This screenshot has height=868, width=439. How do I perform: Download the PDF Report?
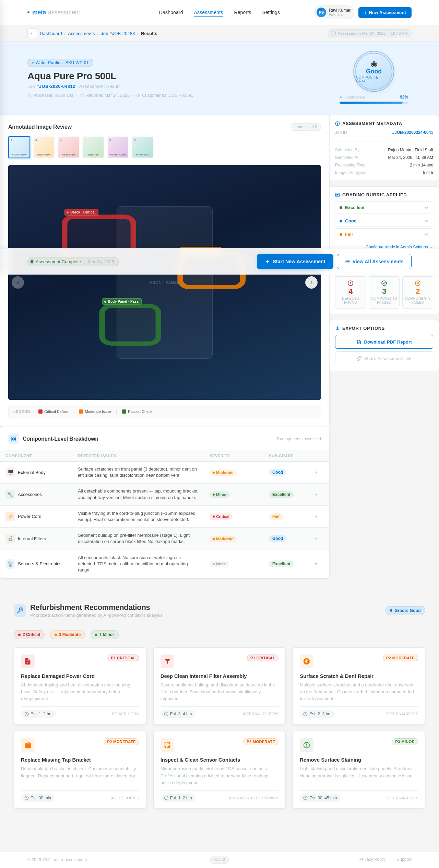(384, 342)
